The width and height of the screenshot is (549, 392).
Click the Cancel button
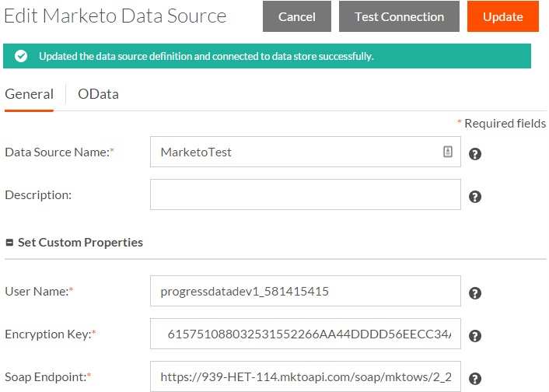pyautogui.click(x=297, y=16)
